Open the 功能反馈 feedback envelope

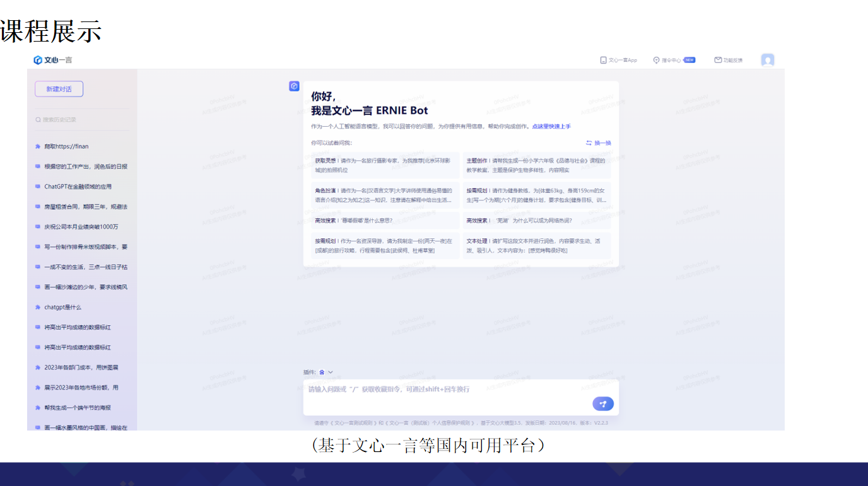(728, 60)
